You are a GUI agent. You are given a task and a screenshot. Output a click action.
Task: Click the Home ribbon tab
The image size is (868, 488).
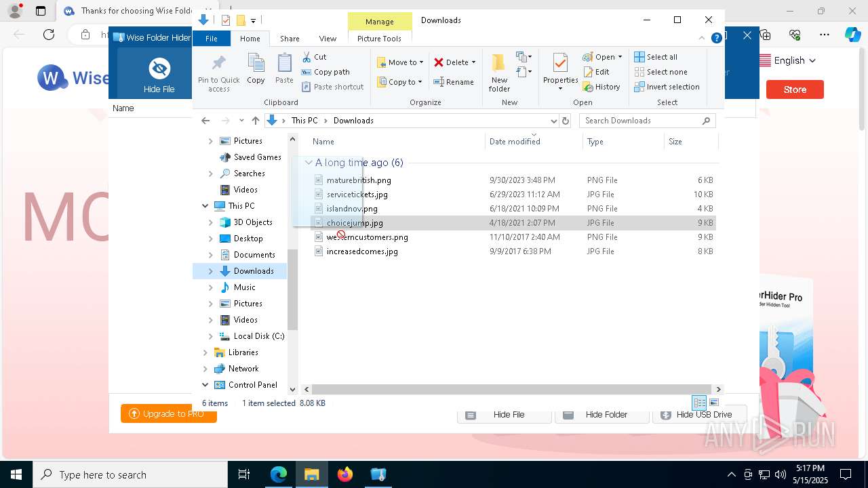[250, 39]
